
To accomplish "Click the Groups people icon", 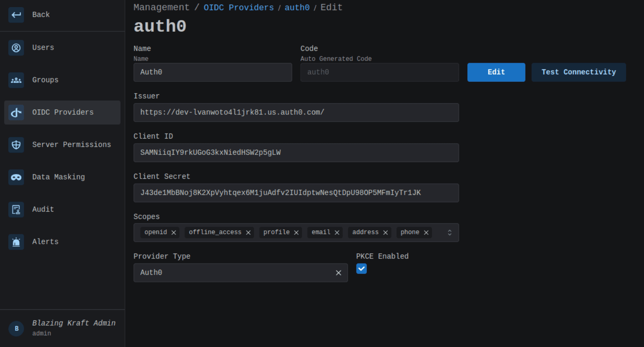I will [16, 80].
